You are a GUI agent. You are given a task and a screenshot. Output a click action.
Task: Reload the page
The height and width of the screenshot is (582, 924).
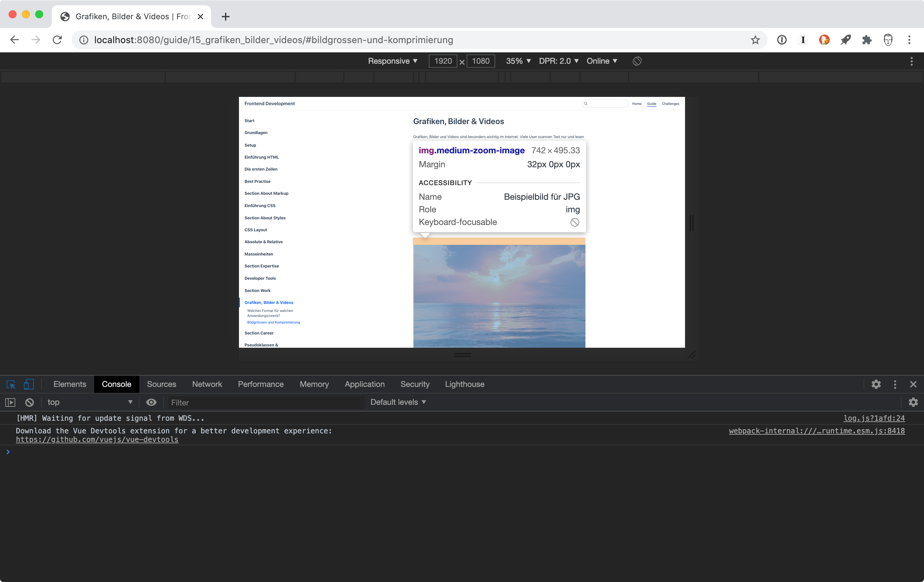(x=57, y=40)
